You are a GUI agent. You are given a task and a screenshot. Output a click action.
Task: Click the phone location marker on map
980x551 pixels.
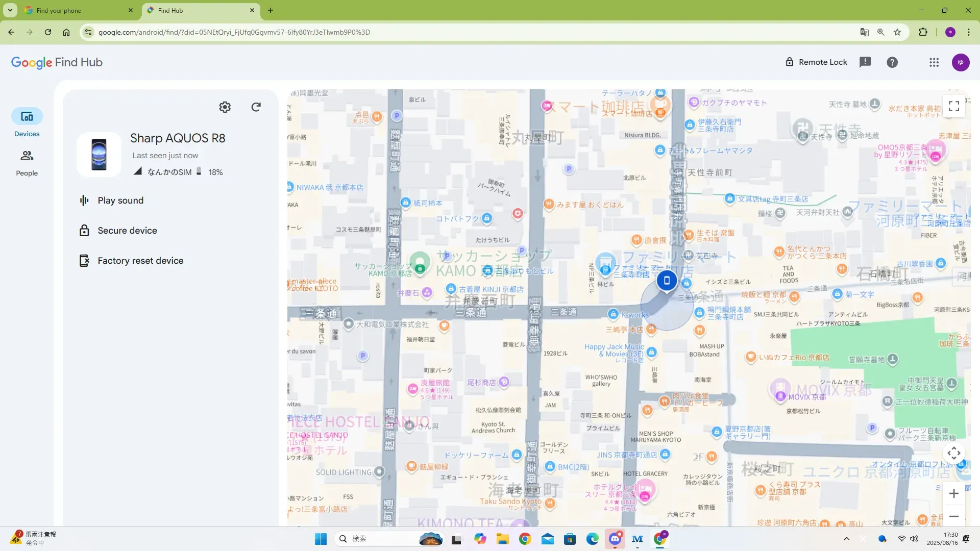[667, 281]
